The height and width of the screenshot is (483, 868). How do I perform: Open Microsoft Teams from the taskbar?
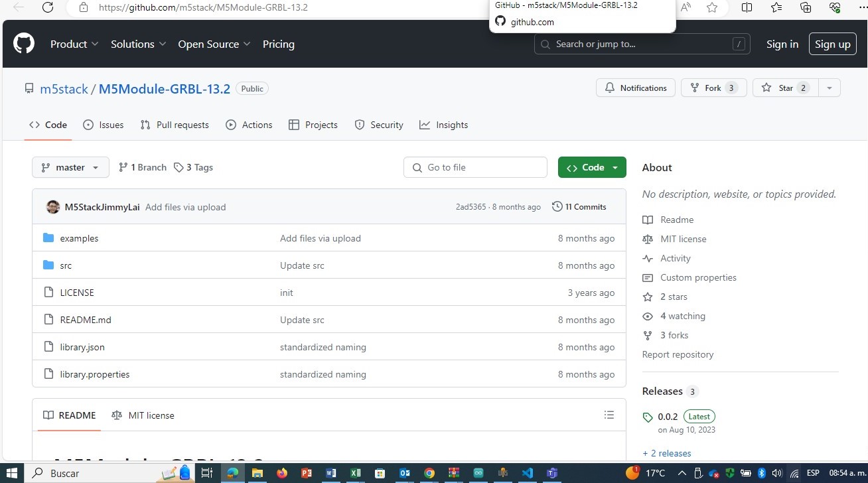coord(552,473)
